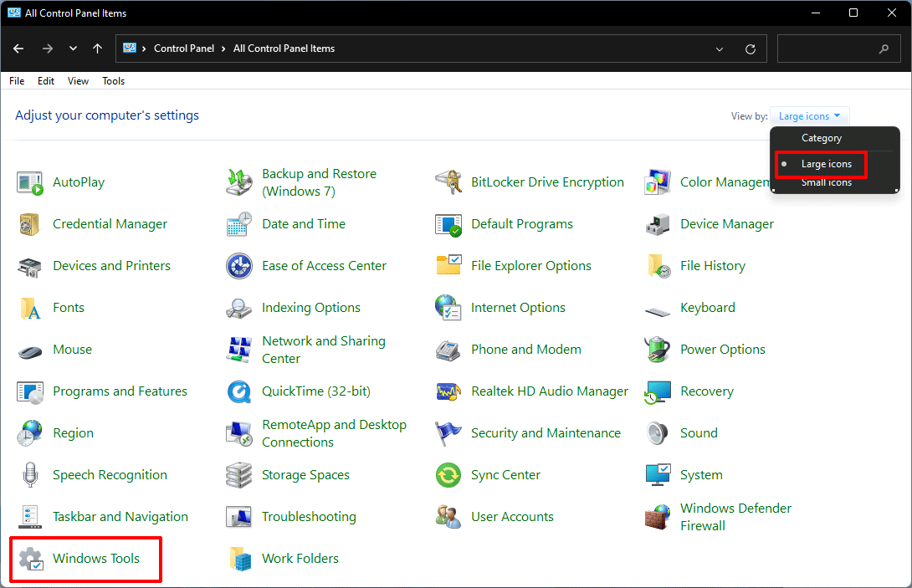This screenshot has height=588, width=912.
Task: Launch Device Manager
Action: point(725,223)
